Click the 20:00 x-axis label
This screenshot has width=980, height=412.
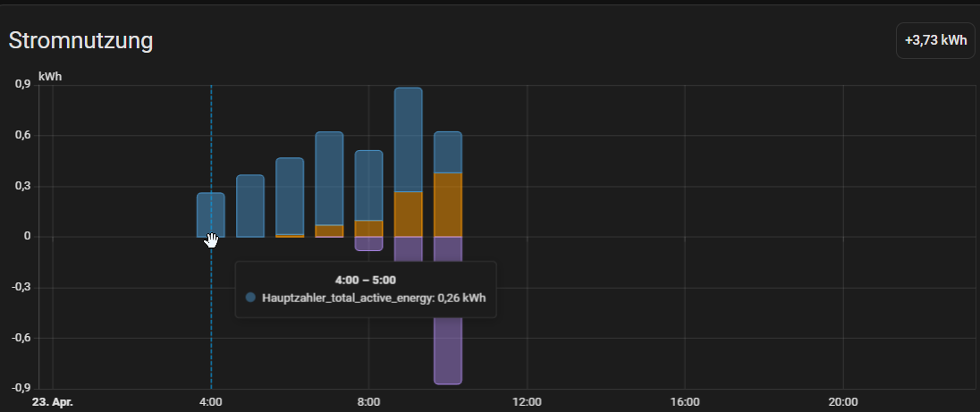tap(842, 402)
